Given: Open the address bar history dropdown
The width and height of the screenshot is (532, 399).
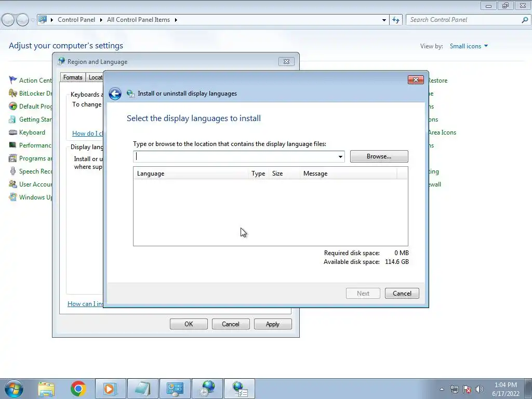Looking at the screenshot, I should (384, 20).
